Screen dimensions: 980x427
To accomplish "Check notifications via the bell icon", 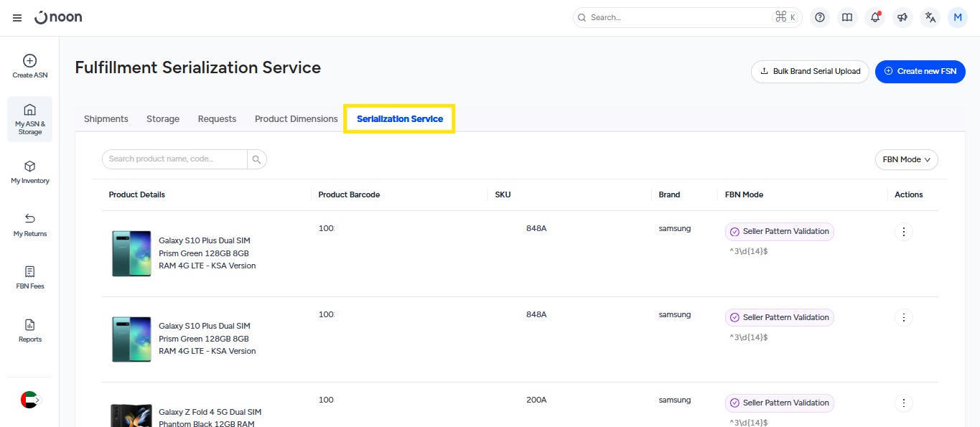I will (x=874, y=18).
